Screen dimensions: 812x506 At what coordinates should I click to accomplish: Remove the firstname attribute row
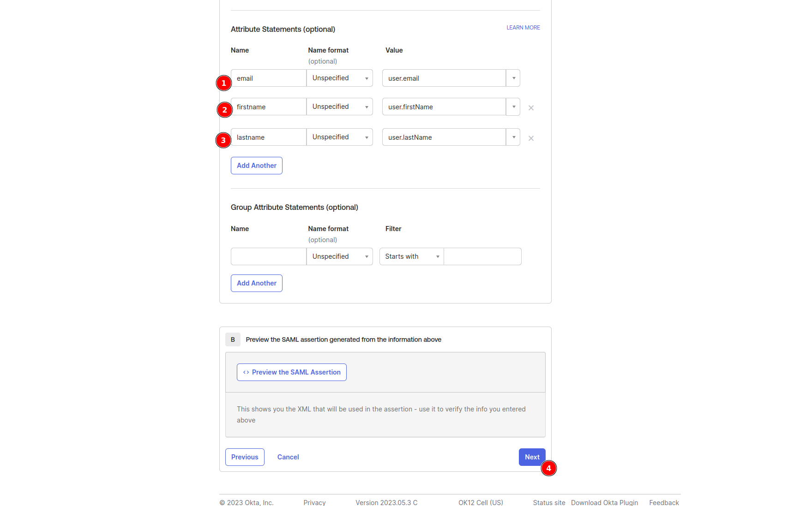tap(531, 108)
